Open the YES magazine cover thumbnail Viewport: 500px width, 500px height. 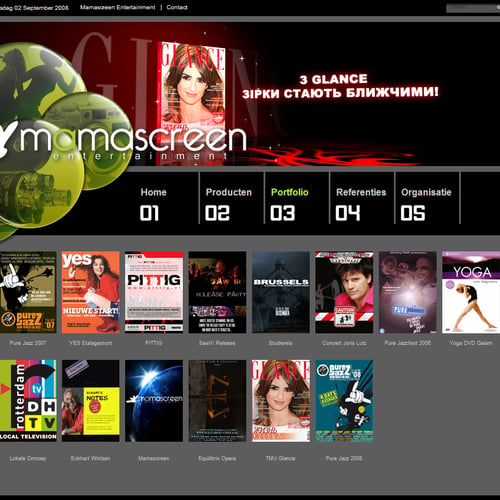click(91, 292)
